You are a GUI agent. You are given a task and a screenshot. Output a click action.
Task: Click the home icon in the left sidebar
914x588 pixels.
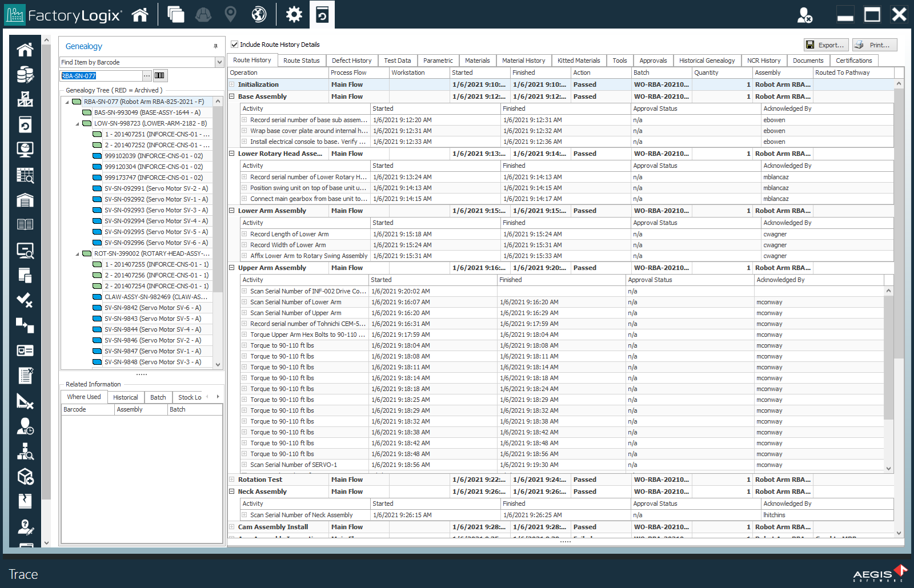[25, 49]
